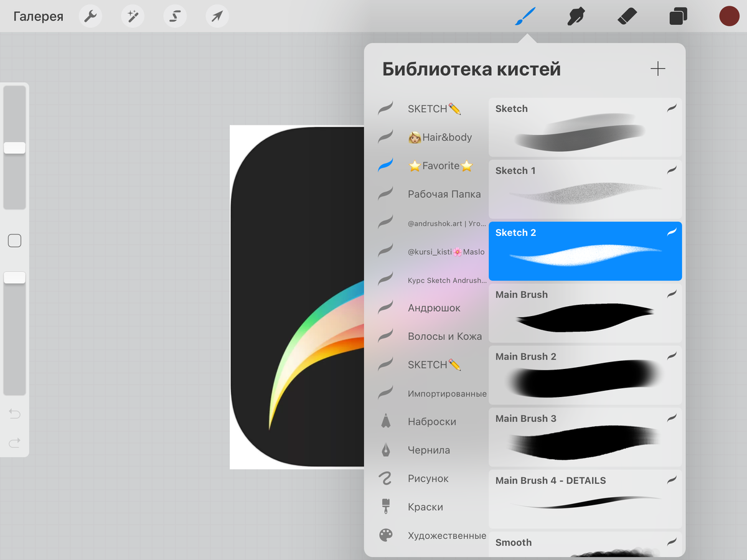
Task: Select the Sketch brush
Action: [585, 127]
